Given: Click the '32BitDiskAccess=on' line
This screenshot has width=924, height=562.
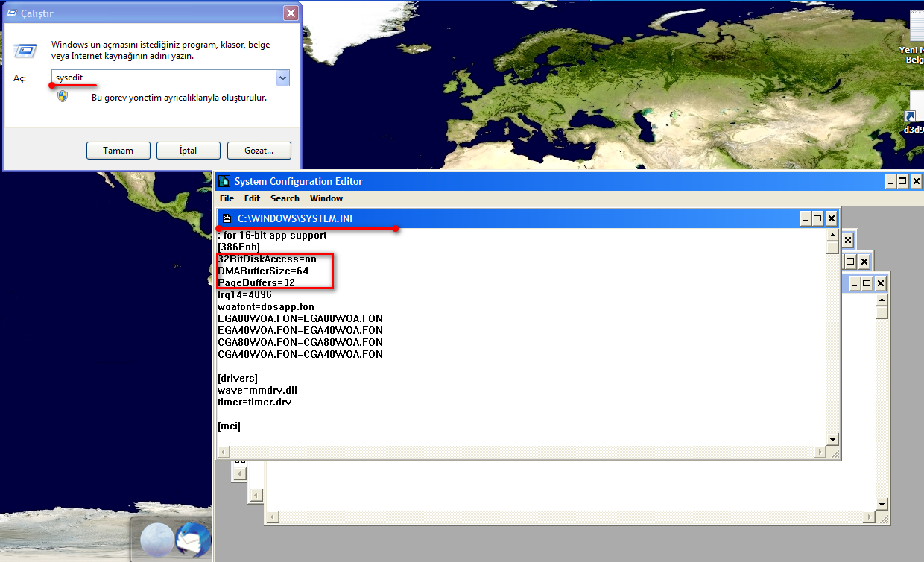Looking at the screenshot, I should click(x=267, y=259).
